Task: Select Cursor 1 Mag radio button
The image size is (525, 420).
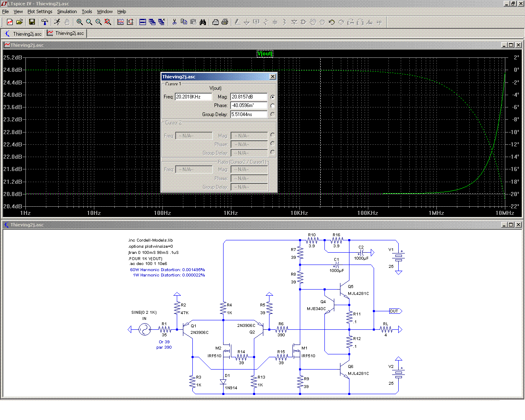Action: 272,97
